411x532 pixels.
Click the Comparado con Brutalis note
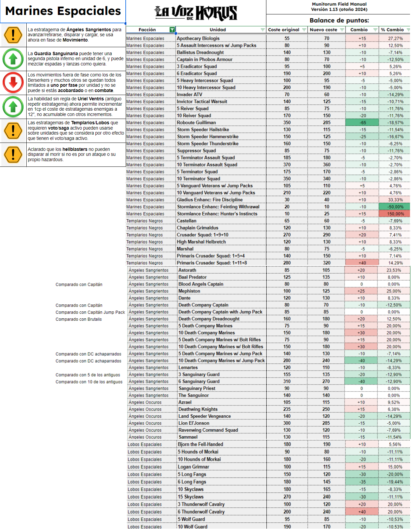click(78, 319)
